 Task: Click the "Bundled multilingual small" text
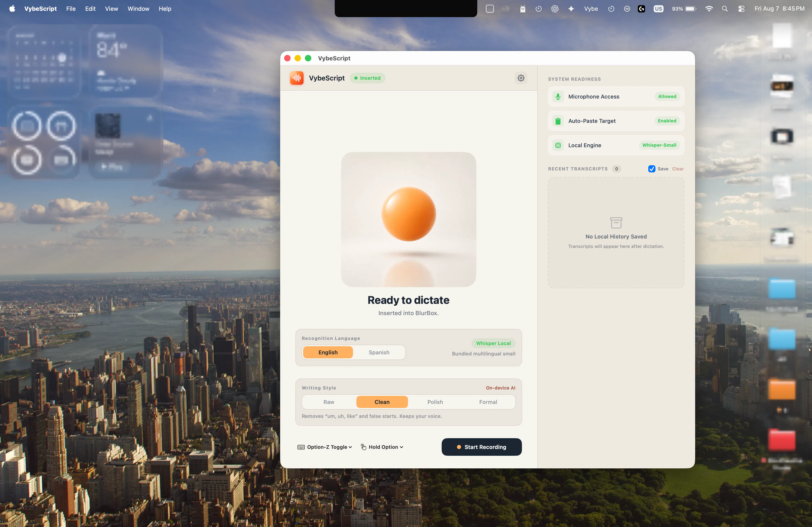483,354
